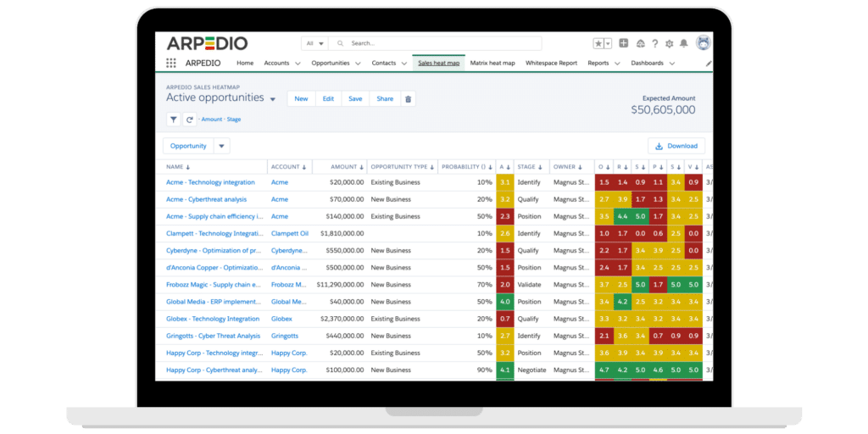Open the Trailhead guidance icon
Image resolution: width=868 pixels, height=434 pixels.
(641, 43)
